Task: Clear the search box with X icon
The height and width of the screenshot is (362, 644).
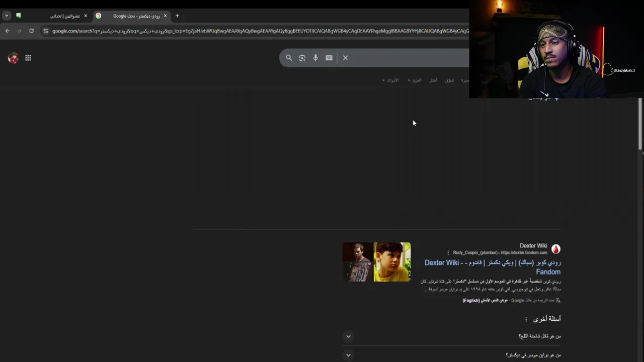Action: tap(345, 58)
